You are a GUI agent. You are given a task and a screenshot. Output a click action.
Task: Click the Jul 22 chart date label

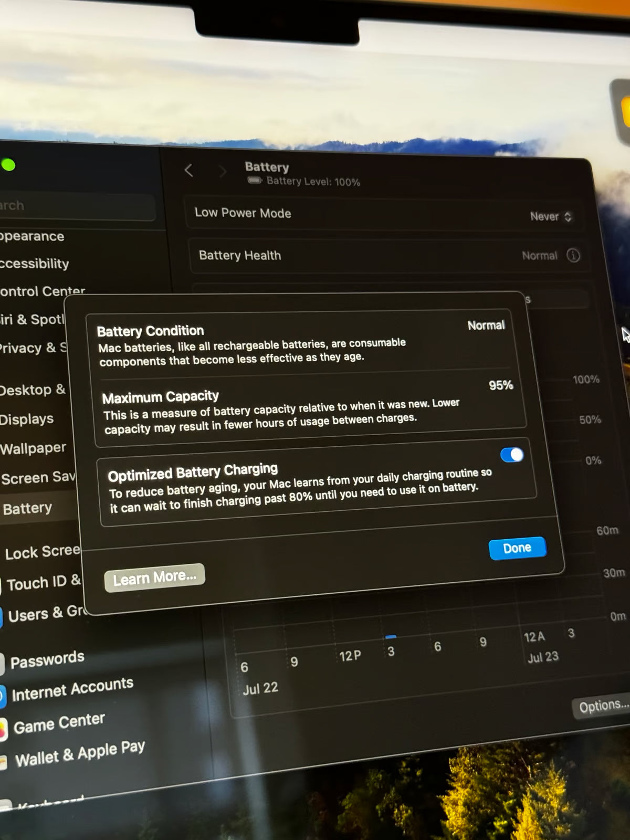pyautogui.click(x=260, y=688)
